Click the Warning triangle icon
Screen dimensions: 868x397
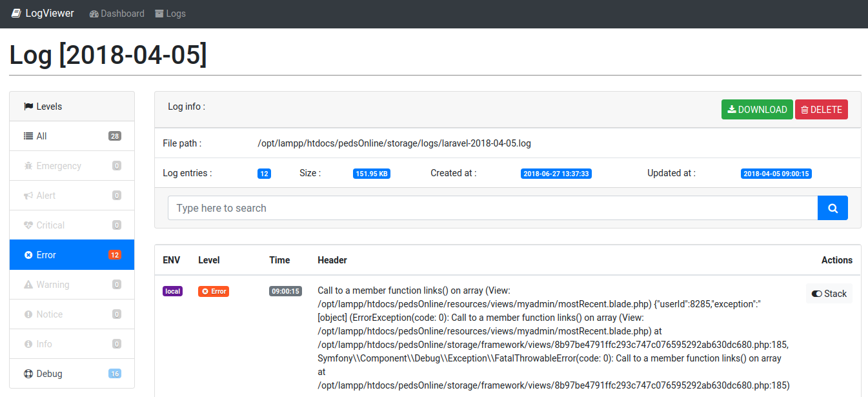click(x=28, y=285)
